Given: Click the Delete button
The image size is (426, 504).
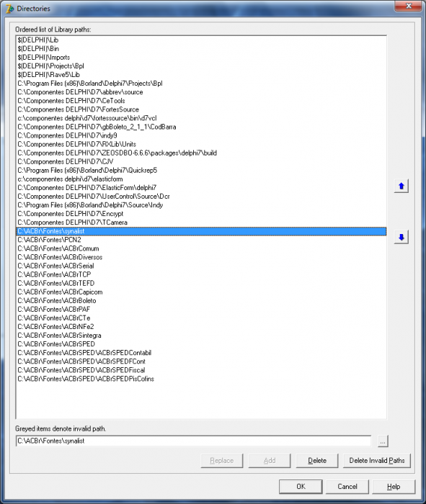Looking at the screenshot, I should (x=317, y=461).
